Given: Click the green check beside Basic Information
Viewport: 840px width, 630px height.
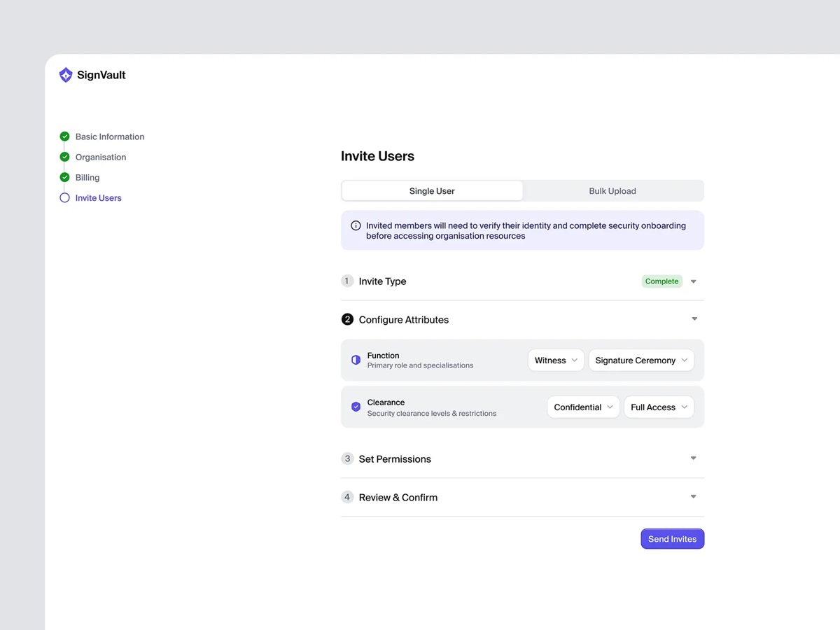Looking at the screenshot, I should pos(64,136).
